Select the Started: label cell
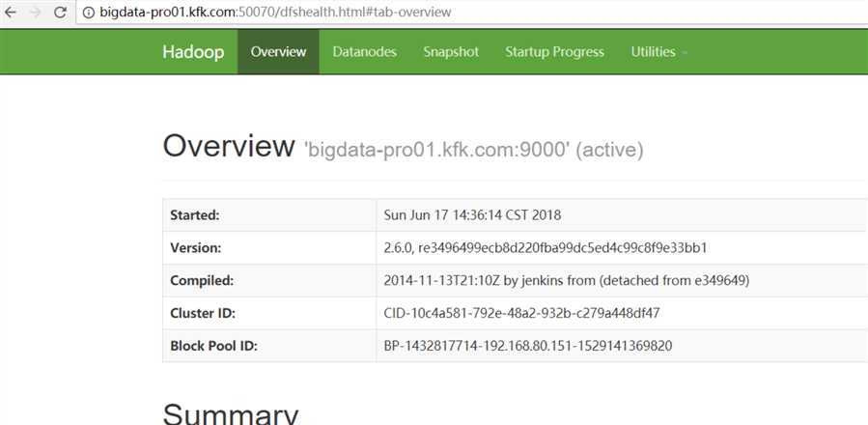Screen dimensions: 868x425 point(269,215)
